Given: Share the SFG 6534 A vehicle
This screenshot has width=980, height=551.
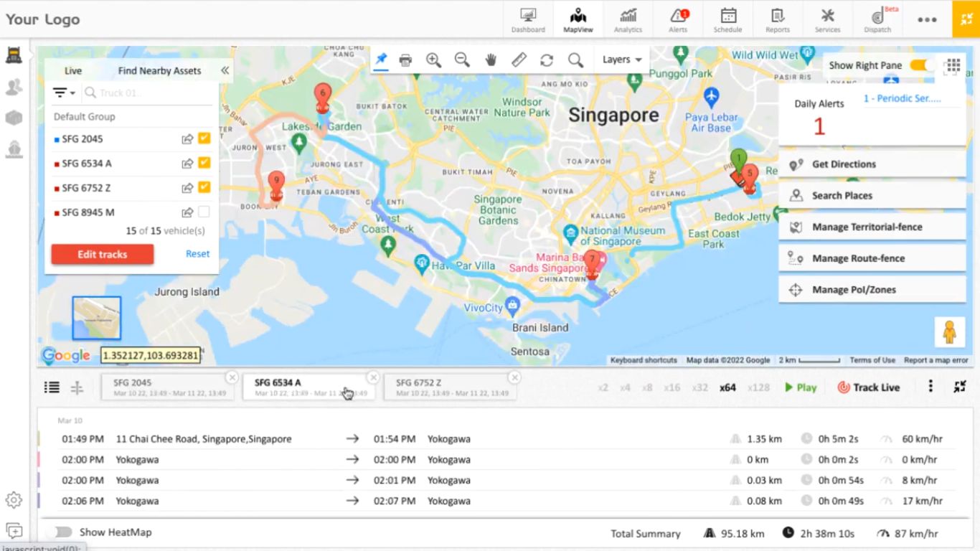Looking at the screenshot, I should click(x=187, y=164).
